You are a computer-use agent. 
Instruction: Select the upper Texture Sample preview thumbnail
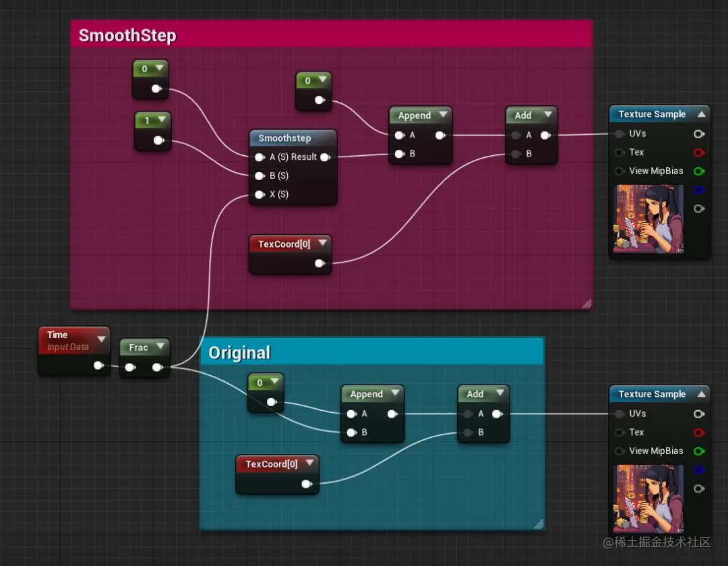[648, 219]
